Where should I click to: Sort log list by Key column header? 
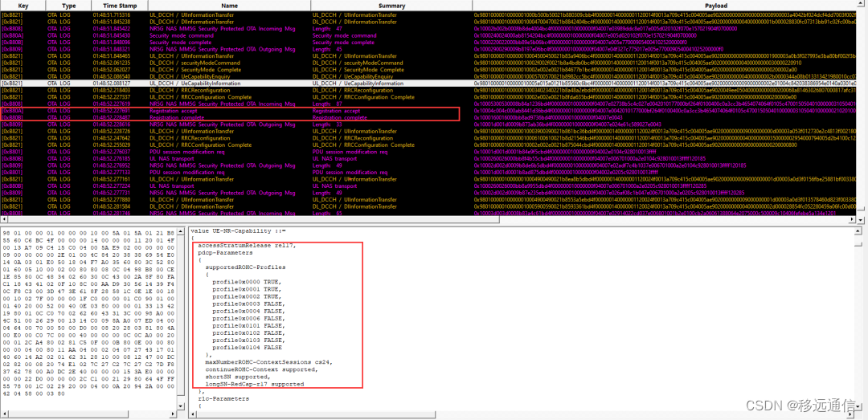tap(23, 6)
